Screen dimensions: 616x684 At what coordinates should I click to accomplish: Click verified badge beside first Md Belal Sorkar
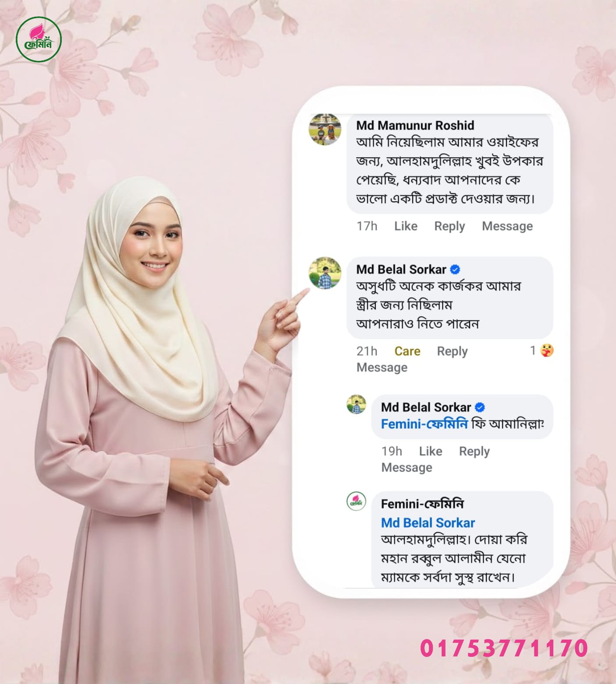[x=455, y=269]
